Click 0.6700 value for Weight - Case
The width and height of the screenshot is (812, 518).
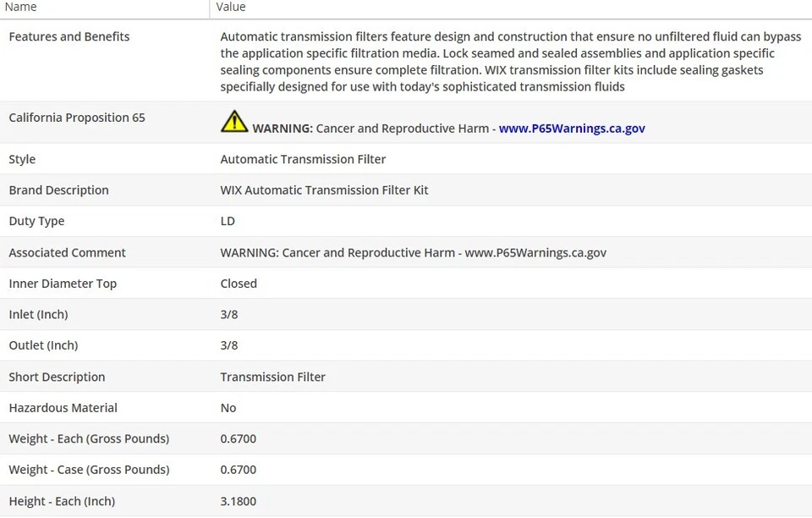(239, 470)
